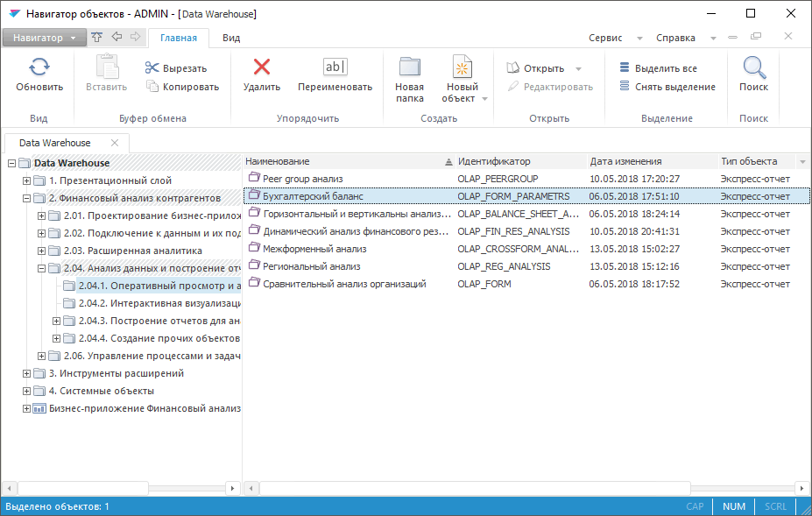Click the Копировать icon

(x=152, y=87)
